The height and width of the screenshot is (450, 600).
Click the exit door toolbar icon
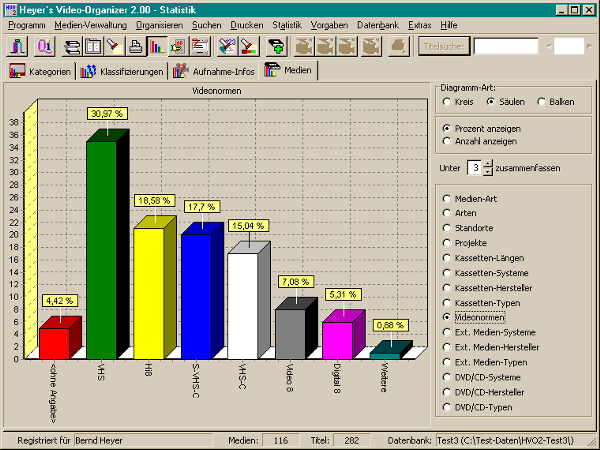pos(19,46)
